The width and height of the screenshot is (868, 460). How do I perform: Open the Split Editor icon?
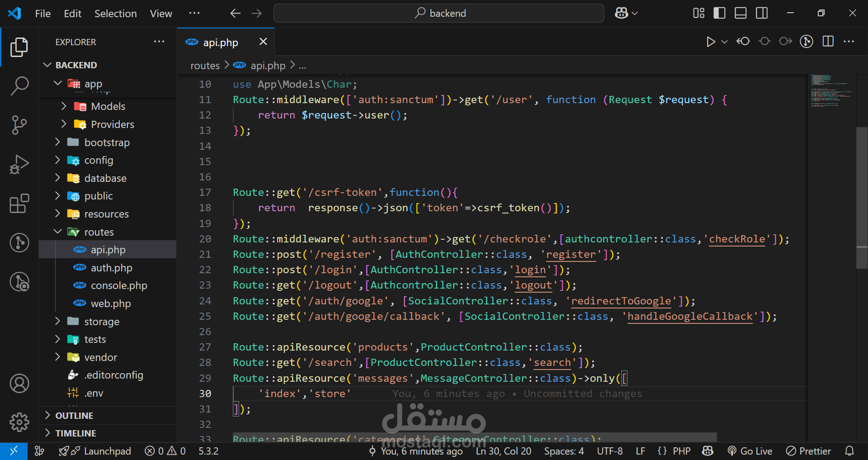828,41
